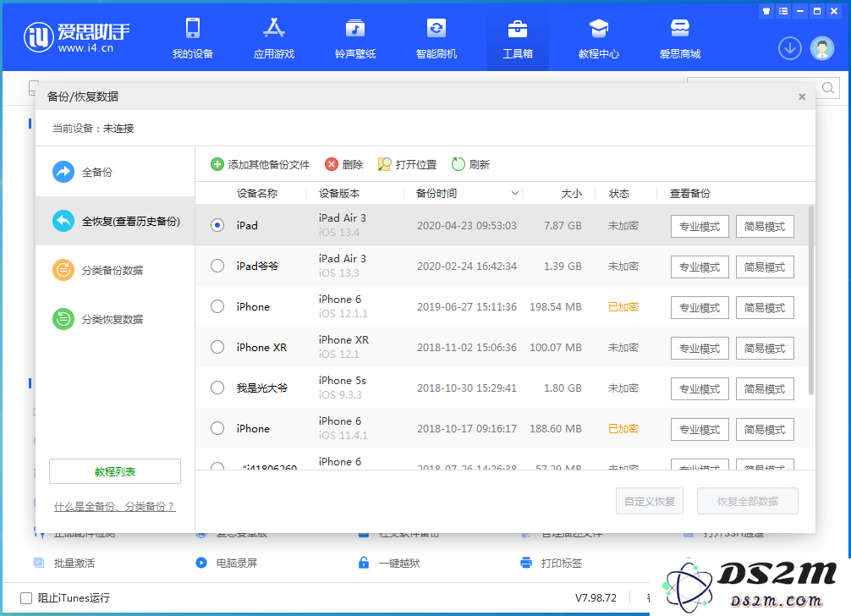The image size is (851, 616).
Task: Open user avatar profile
Action: (x=822, y=48)
